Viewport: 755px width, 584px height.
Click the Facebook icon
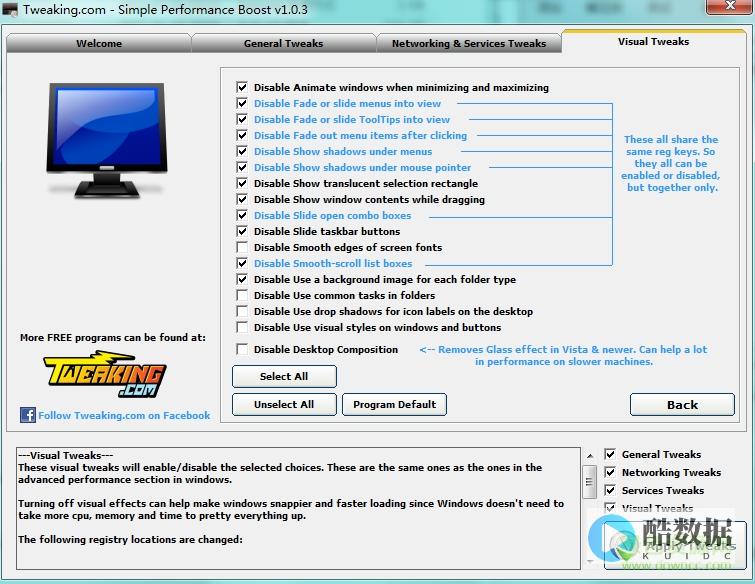click(27, 415)
